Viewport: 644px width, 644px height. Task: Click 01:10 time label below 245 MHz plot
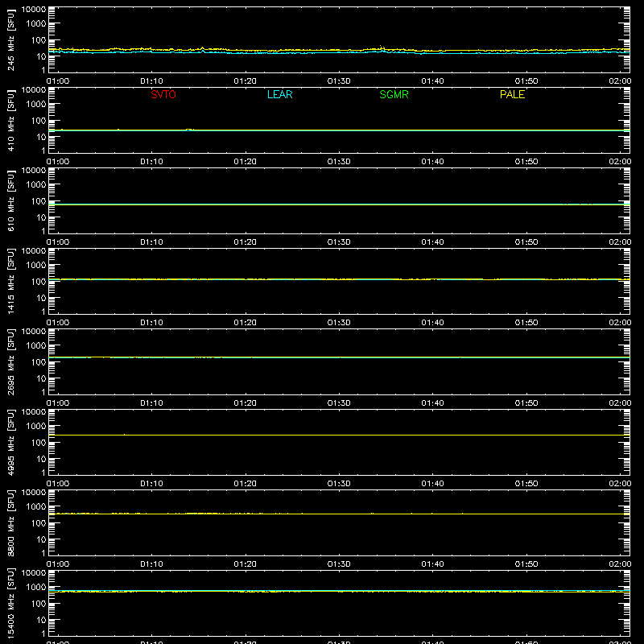(x=151, y=81)
